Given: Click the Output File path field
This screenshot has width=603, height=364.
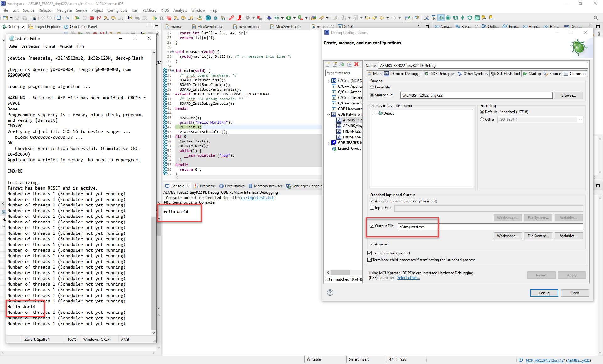Looking at the screenshot, I should [490, 227].
